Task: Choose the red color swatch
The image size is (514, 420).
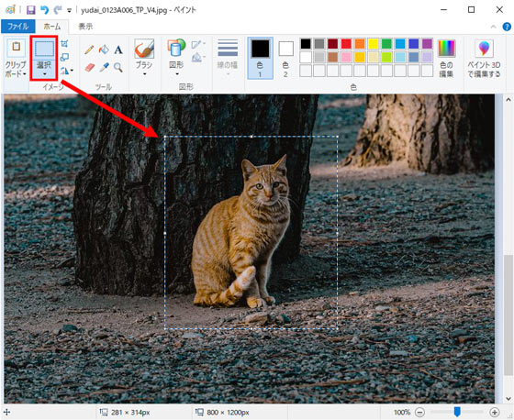Action: pyautogui.click(x=346, y=44)
